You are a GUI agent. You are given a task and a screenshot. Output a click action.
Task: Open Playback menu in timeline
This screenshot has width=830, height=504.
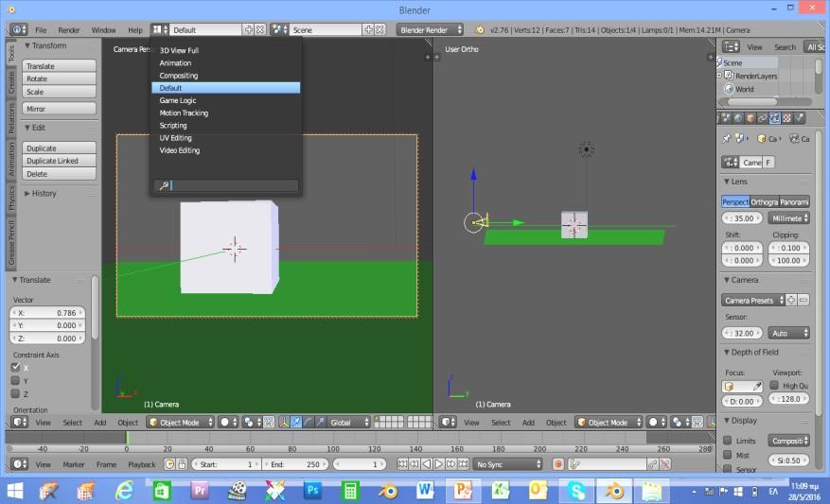coord(142,464)
